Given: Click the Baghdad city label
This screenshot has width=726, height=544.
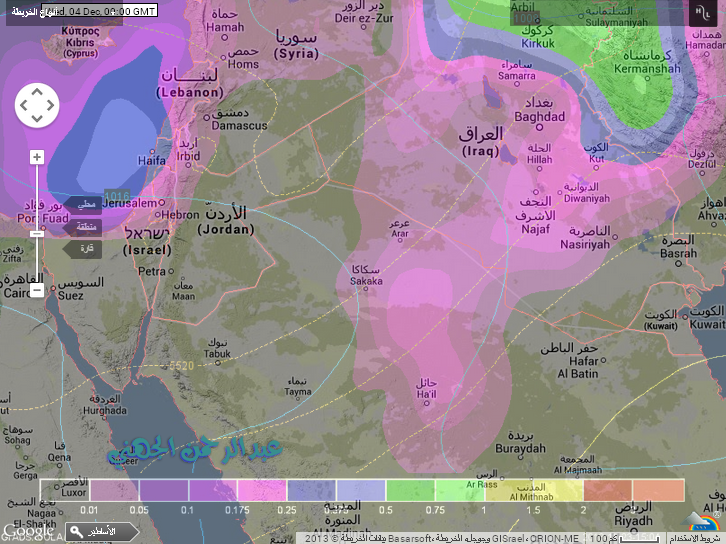Looking at the screenshot, I should [x=539, y=117].
